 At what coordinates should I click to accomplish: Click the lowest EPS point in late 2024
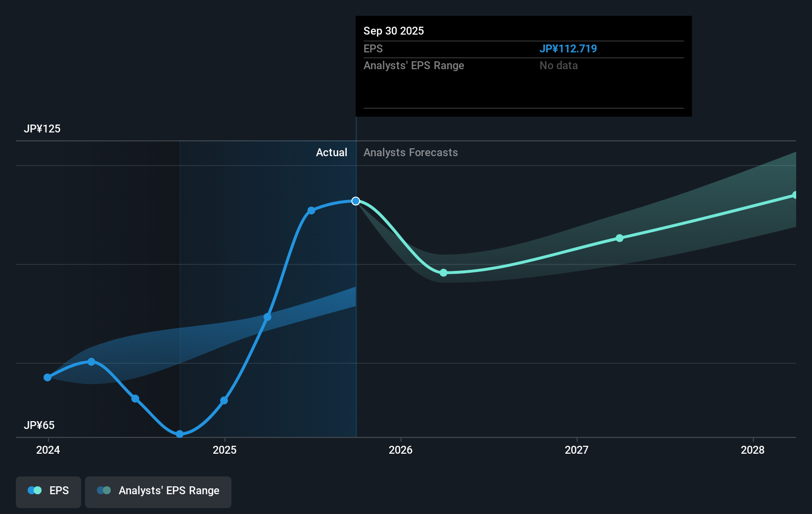click(180, 434)
